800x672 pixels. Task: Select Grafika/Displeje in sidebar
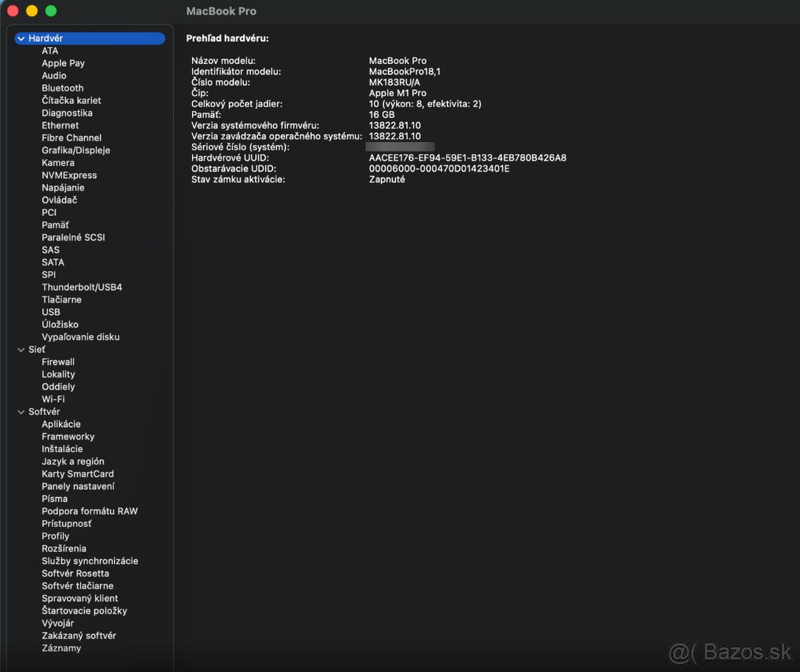tap(75, 150)
